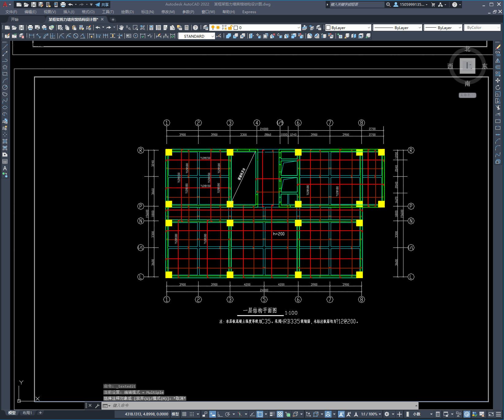Select the Trim scissors tool
The width and height of the screenshot is (504, 420).
pos(498,108)
